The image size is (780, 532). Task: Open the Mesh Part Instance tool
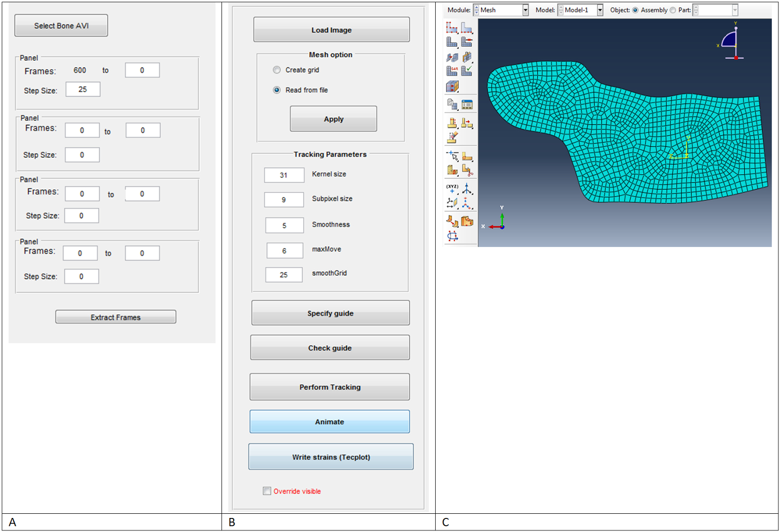click(451, 42)
